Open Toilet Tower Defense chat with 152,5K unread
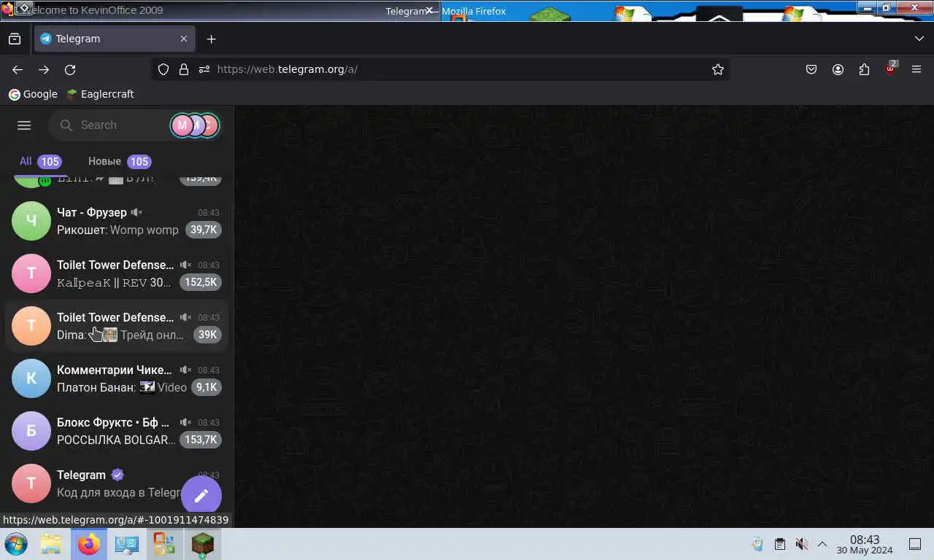934x560 pixels. coord(117,273)
